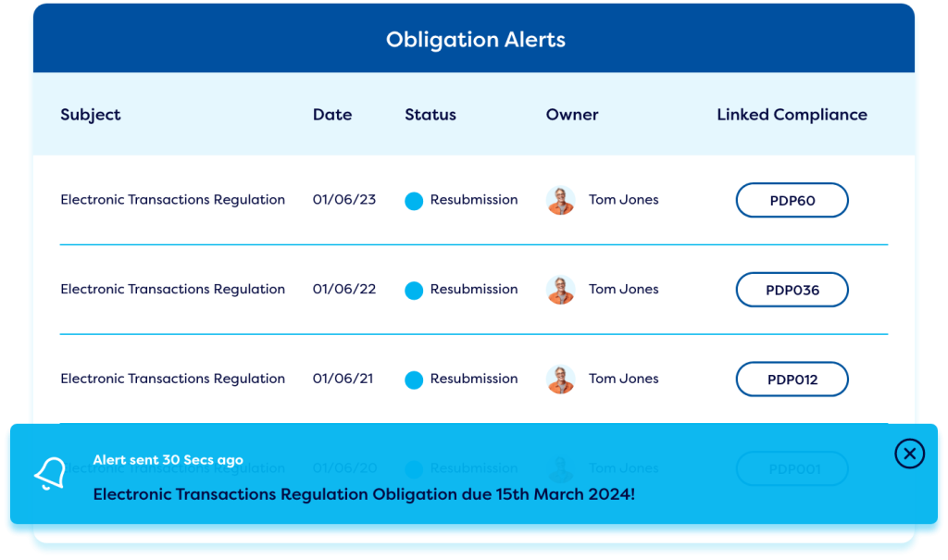
Task: Open the PDP60 linked compliance record
Action: pos(792,200)
